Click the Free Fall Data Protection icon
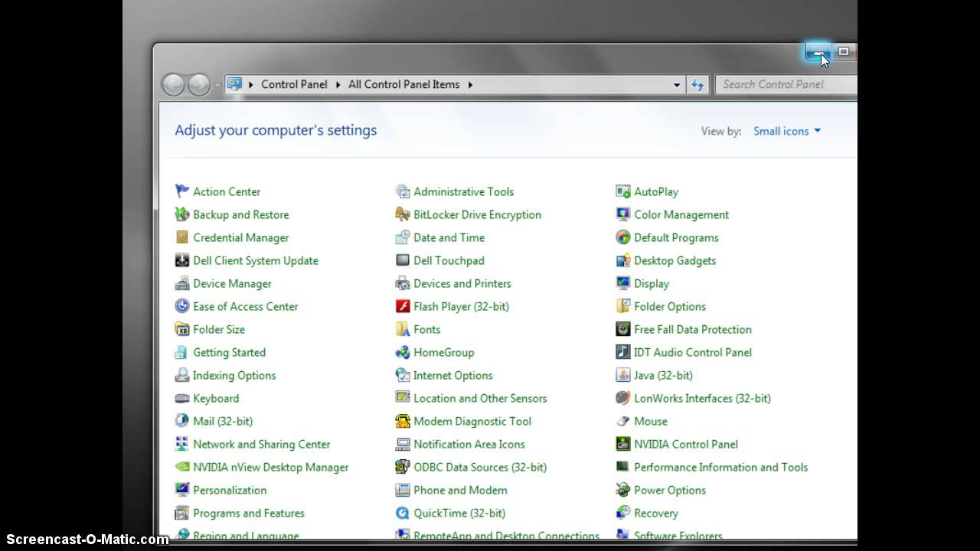 coord(622,329)
